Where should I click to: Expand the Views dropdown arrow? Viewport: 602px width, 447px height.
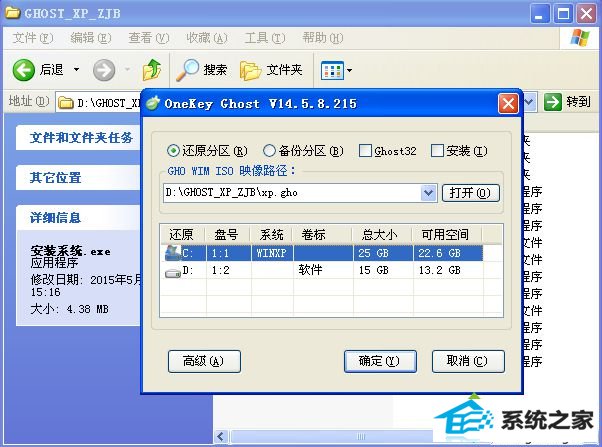point(349,70)
